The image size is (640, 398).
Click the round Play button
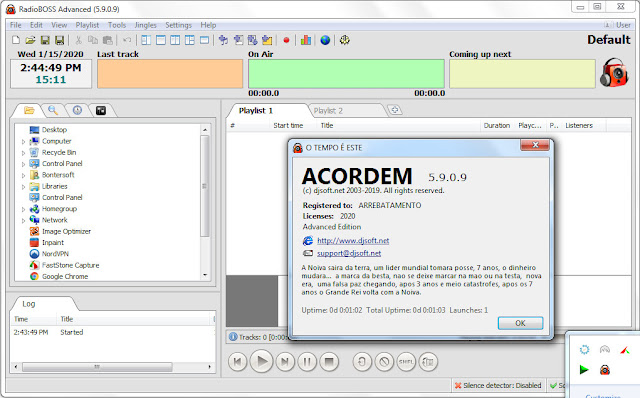[x=262, y=361]
